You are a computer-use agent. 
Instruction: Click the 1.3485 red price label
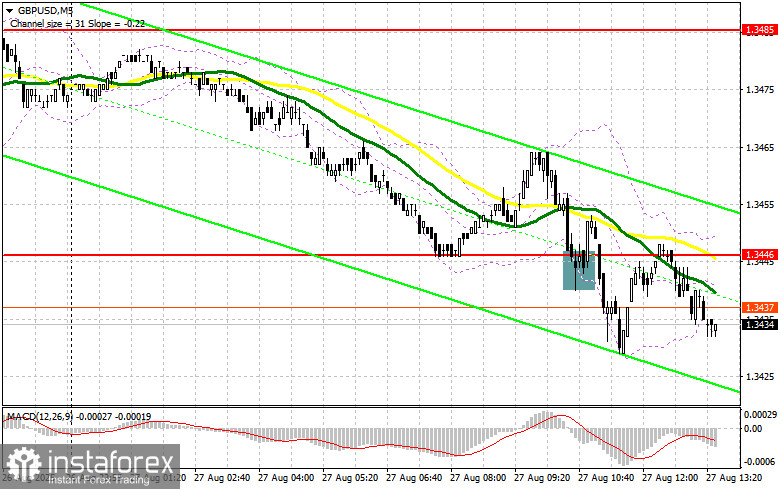tap(760, 30)
